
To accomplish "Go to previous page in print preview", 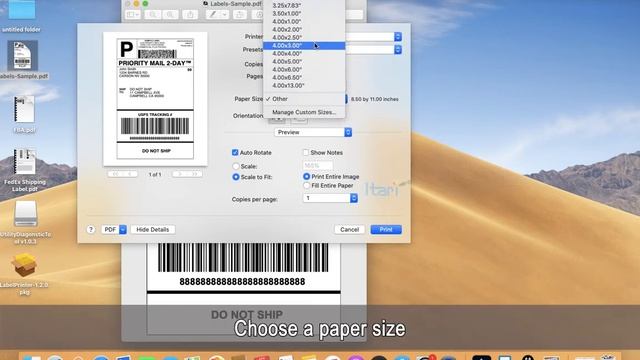I will tap(130, 174).
